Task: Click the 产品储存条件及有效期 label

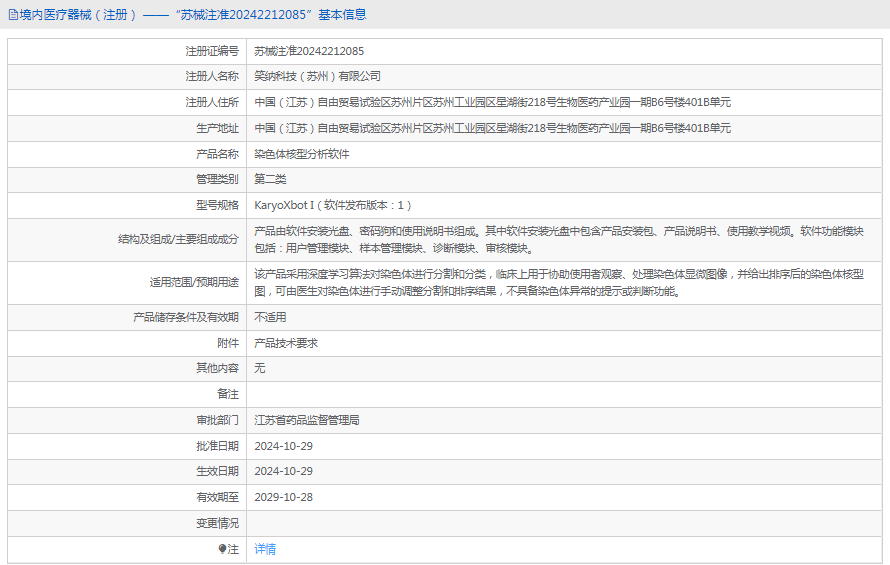Action: click(186, 317)
